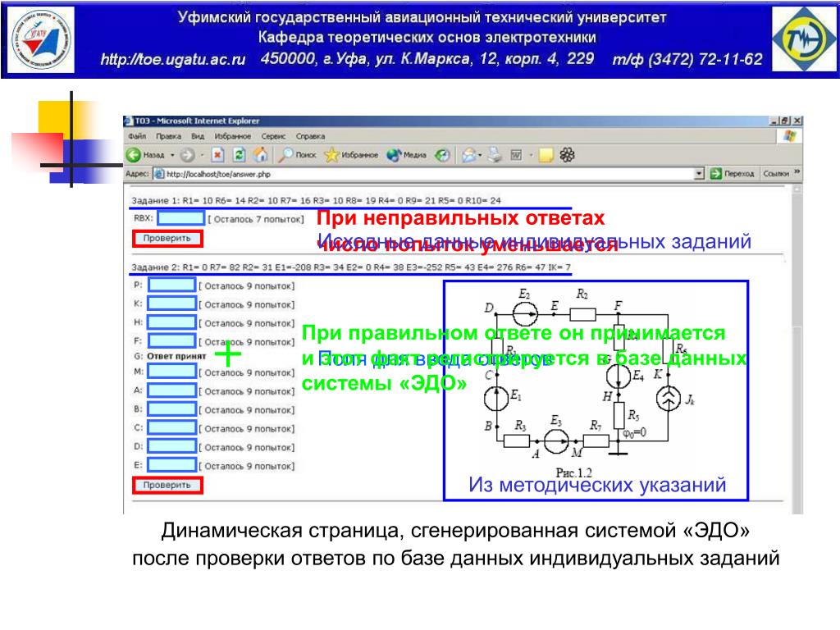Open dropdown beside Edit icon

[531, 155]
